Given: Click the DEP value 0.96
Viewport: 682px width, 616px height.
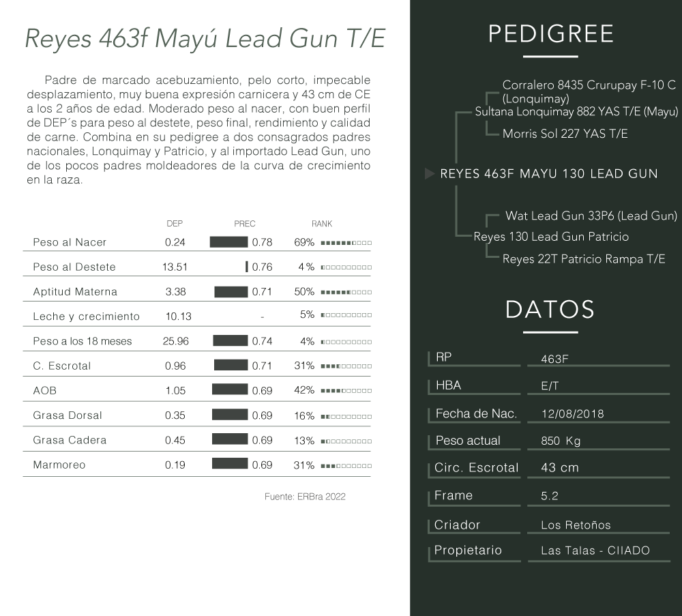Looking at the screenshot, I should click(x=175, y=366).
